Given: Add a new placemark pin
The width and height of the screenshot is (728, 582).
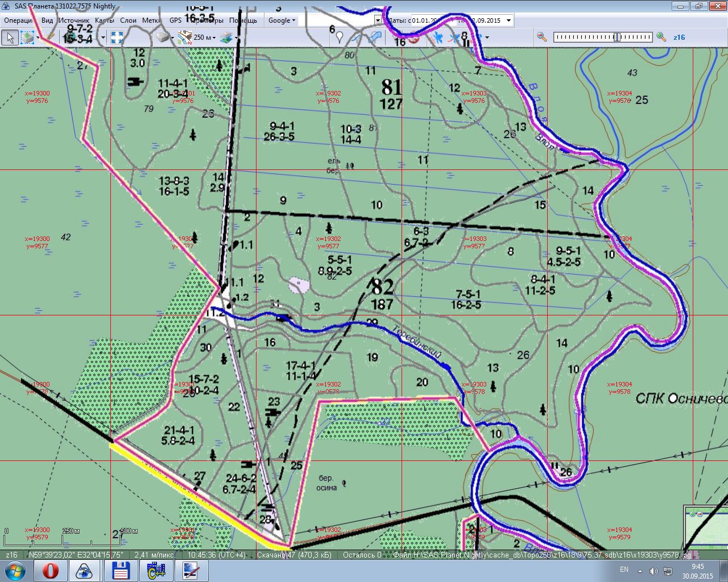Looking at the screenshot, I should (x=340, y=38).
